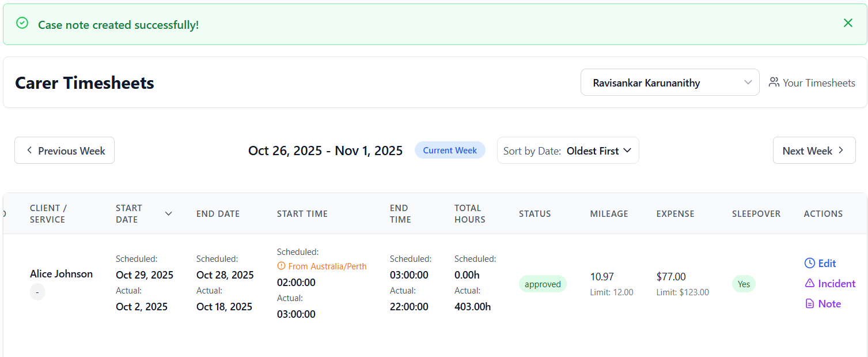This screenshot has height=357, width=868.
Task: Click the green checkmark success icon
Action: (22, 23)
